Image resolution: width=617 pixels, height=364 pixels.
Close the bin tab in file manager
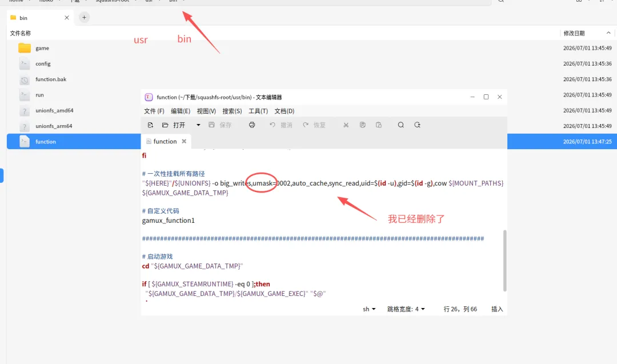coord(67,18)
